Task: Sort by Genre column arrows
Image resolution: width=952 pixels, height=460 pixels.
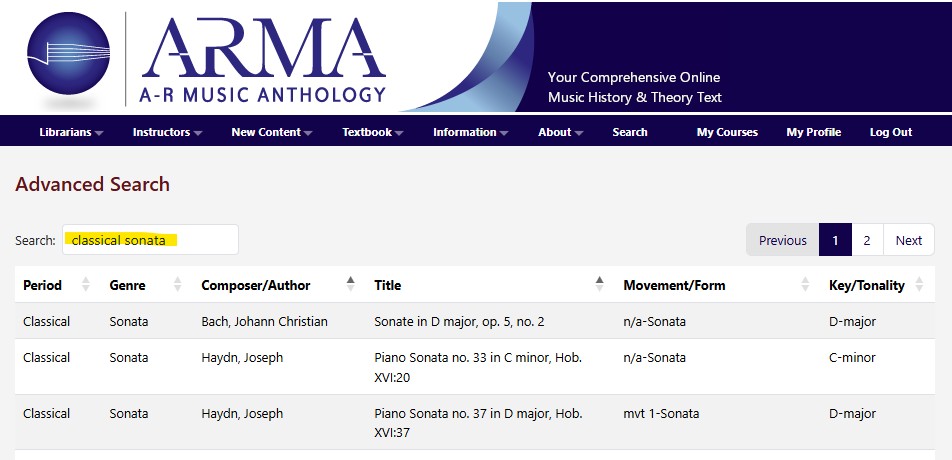Action: (x=178, y=285)
